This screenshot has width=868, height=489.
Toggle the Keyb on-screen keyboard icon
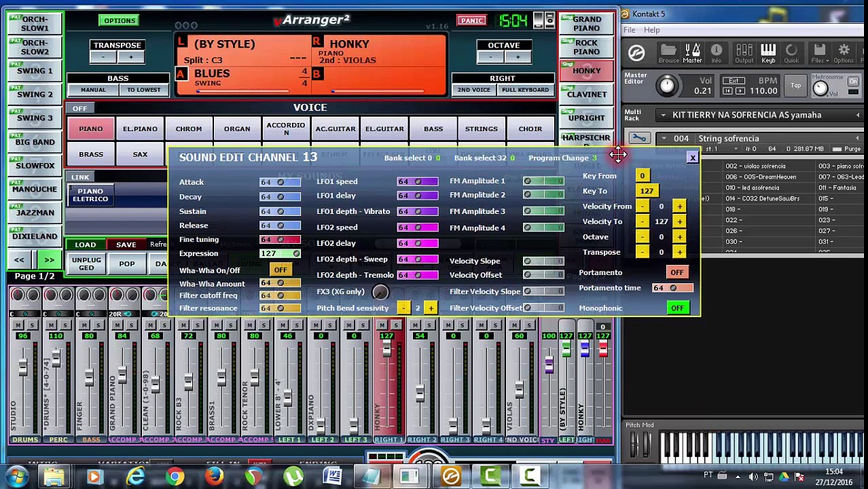pos(767,53)
